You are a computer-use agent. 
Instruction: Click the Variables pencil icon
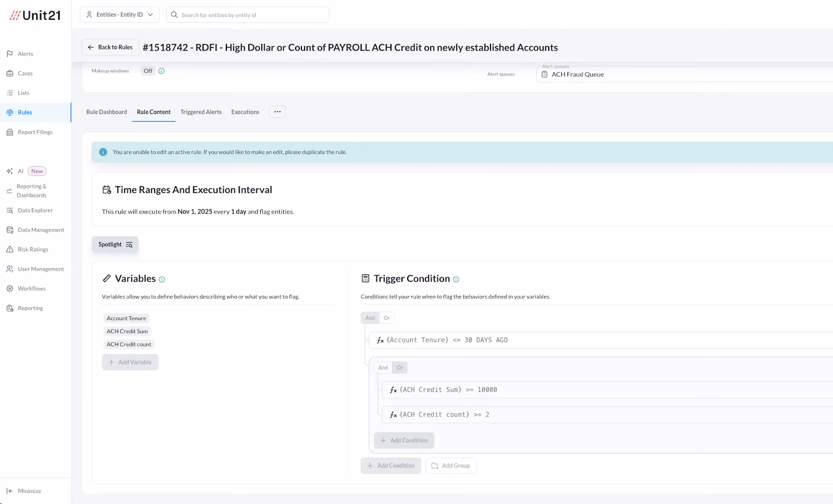(x=107, y=279)
